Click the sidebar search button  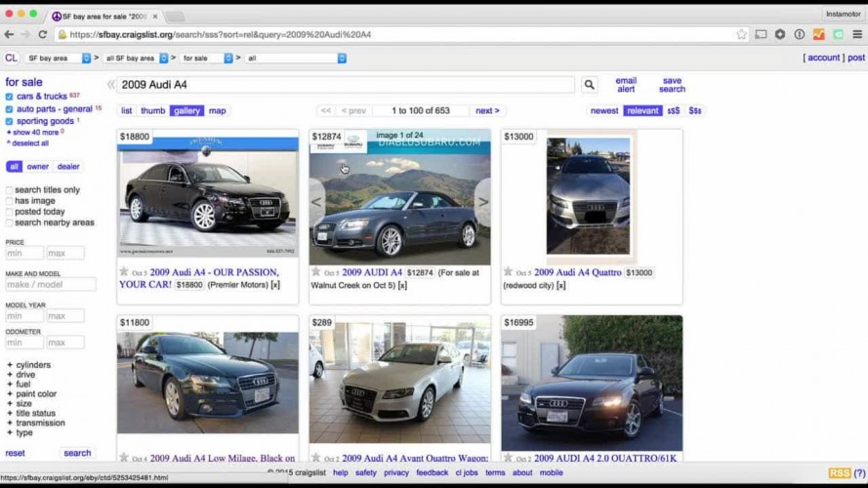click(77, 453)
